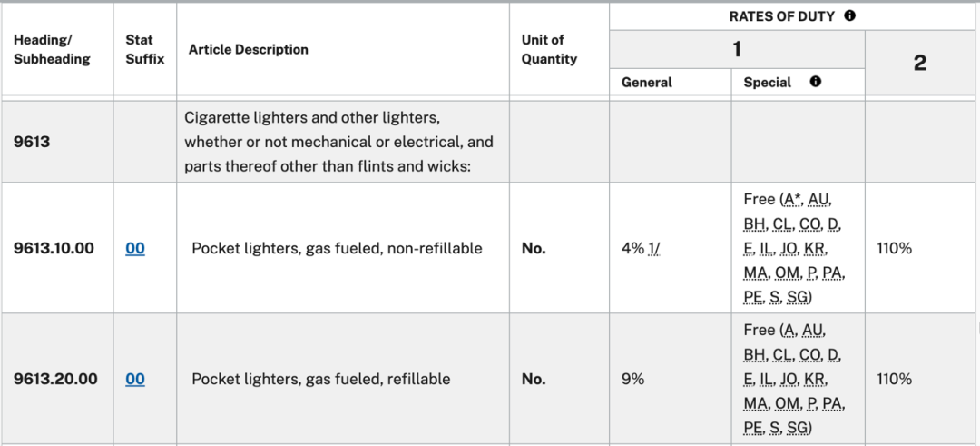
Task: Open the Rates of Duty info icon
Action: tap(849, 16)
